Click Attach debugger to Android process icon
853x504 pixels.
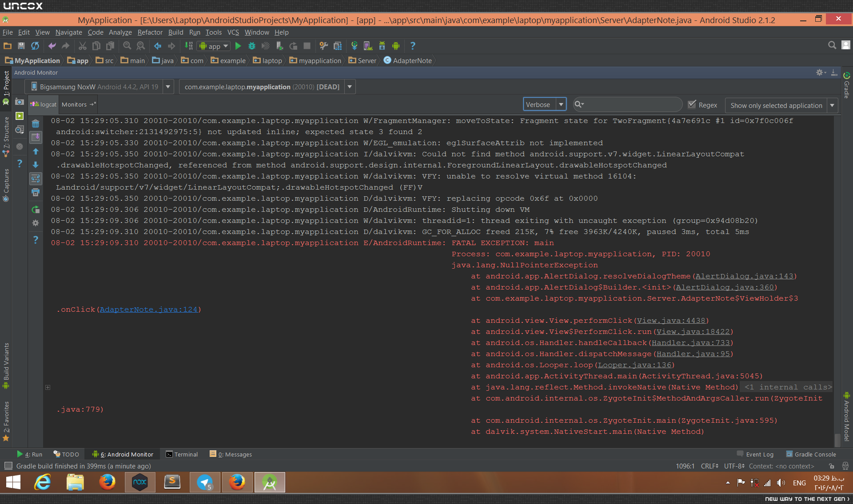pyautogui.click(x=279, y=46)
